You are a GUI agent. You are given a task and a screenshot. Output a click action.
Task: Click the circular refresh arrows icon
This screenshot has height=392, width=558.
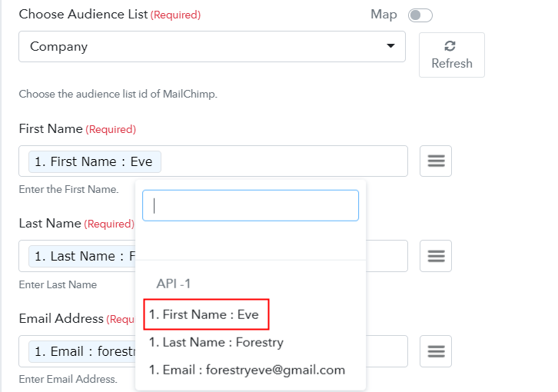coord(451,46)
